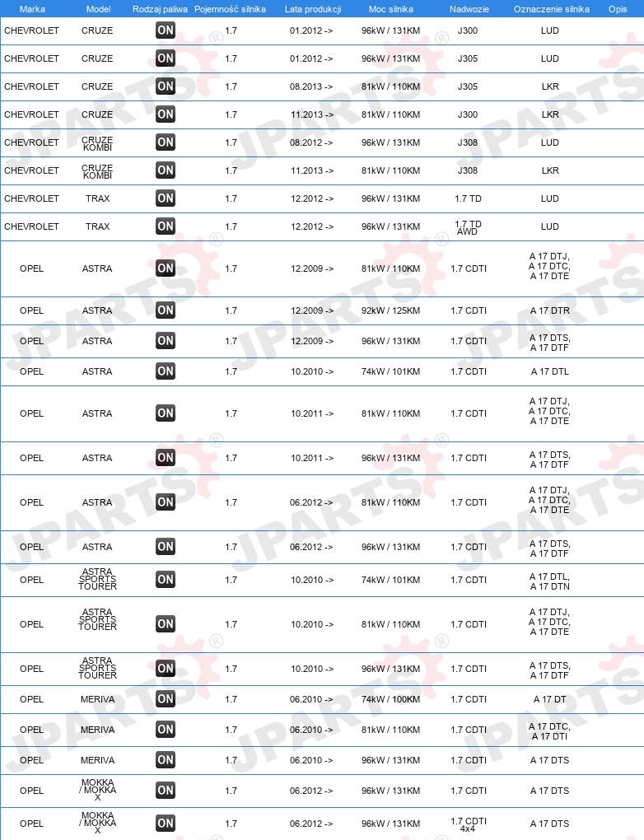Click ON badge for Cruze Kombi J308 LUD

[166, 142]
